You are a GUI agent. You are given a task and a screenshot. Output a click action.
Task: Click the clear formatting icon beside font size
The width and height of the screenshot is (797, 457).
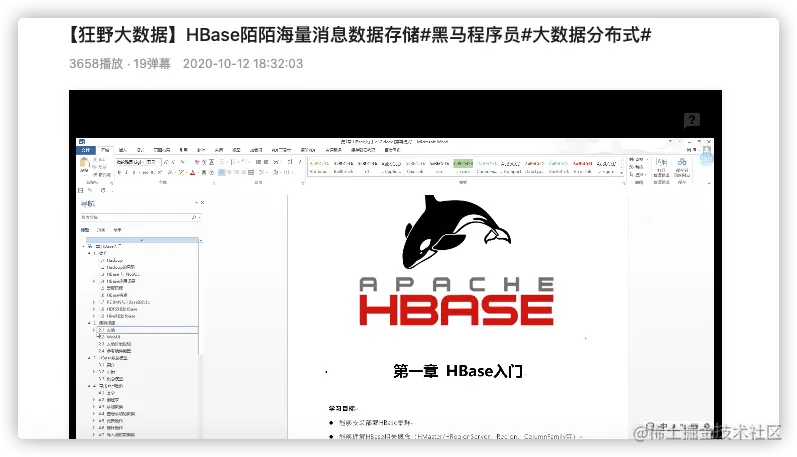(197, 162)
